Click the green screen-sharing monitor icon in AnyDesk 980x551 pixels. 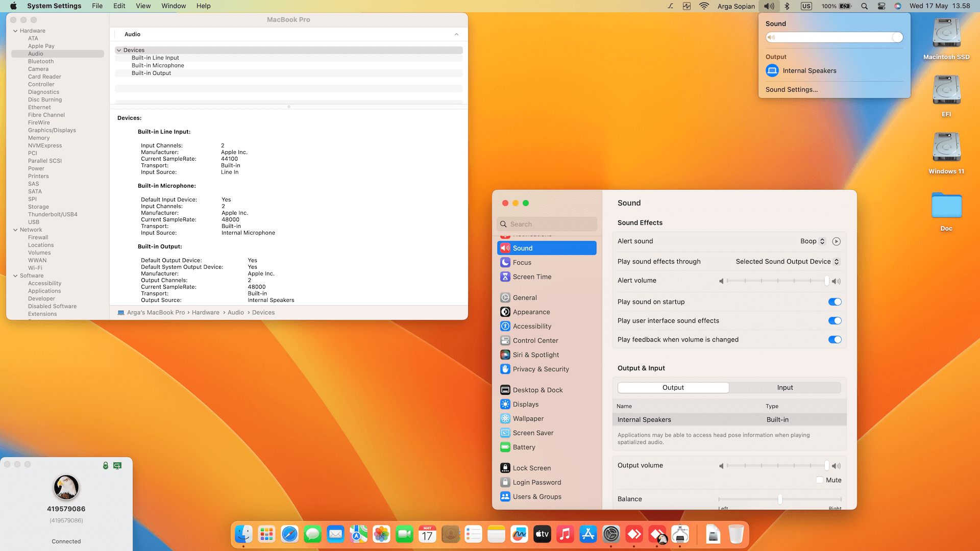(x=117, y=465)
